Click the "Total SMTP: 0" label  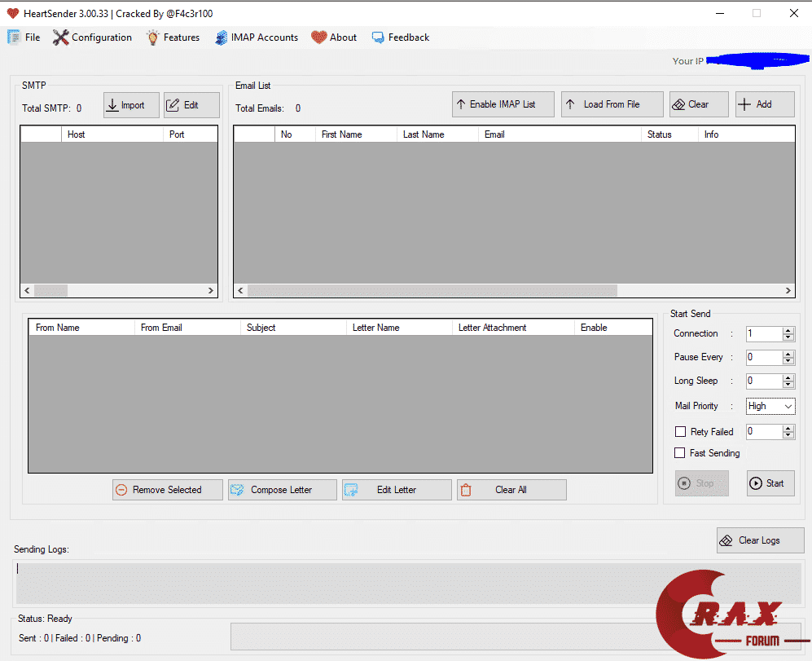[x=52, y=108]
